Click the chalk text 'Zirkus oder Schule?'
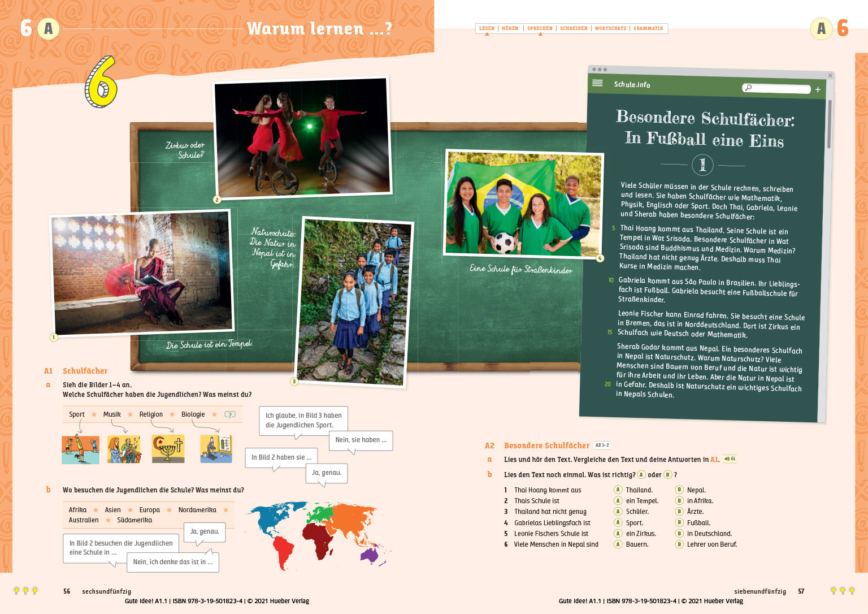 point(185,150)
